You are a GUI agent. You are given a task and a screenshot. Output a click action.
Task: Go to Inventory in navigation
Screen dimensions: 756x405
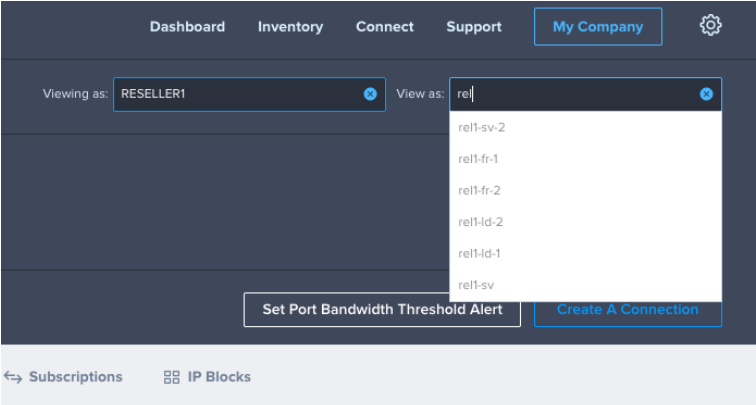290,27
